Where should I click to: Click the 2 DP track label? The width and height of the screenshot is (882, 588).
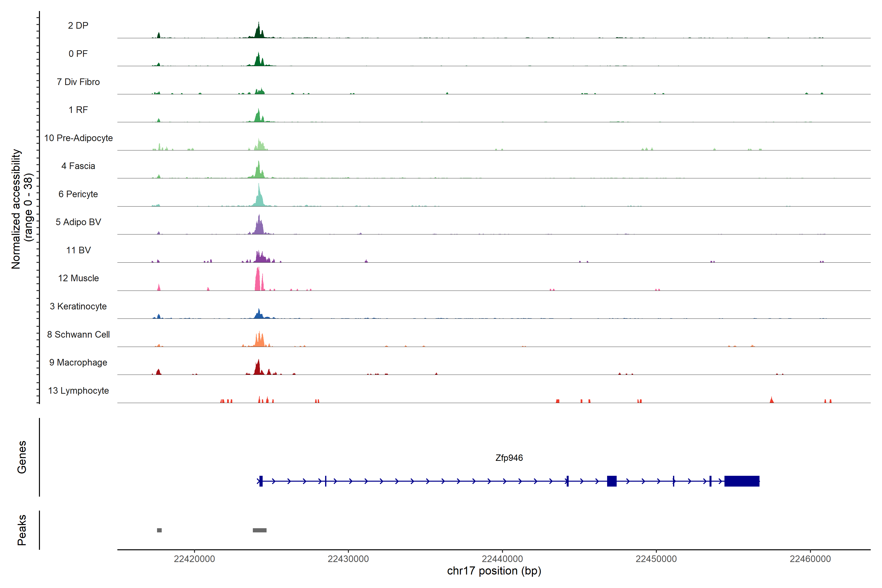point(78,25)
